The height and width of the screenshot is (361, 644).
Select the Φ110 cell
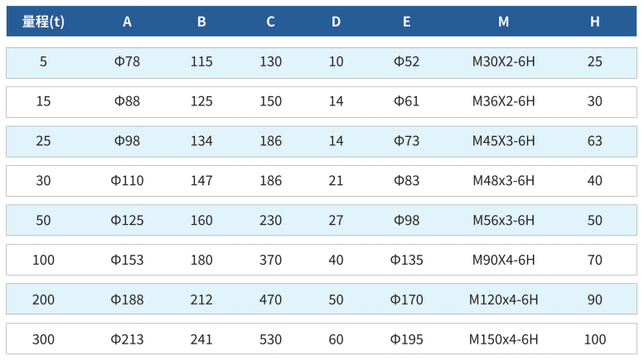tap(127, 181)
